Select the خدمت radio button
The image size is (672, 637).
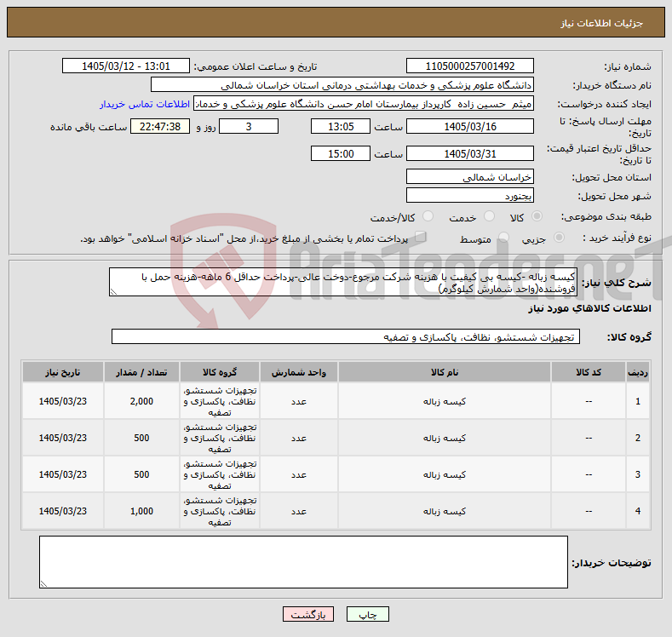pyautogui.click(x=489, y=216)
